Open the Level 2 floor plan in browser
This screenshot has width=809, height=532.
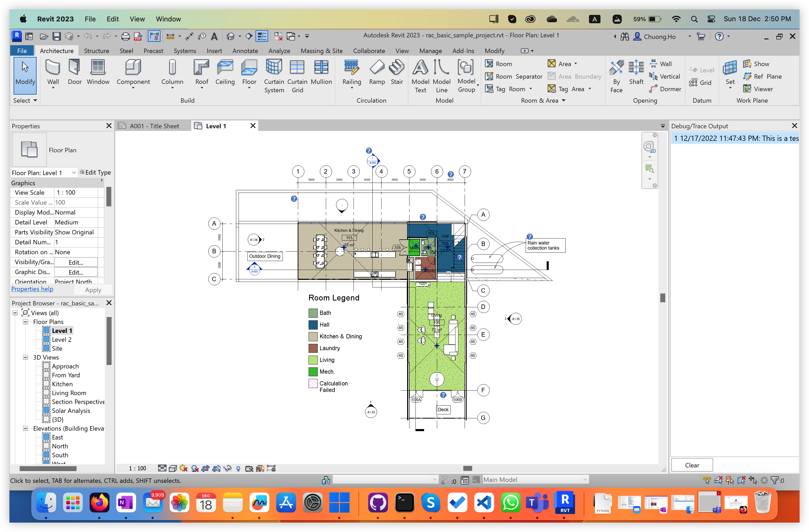pyautogui.click(x=61, y=339)
